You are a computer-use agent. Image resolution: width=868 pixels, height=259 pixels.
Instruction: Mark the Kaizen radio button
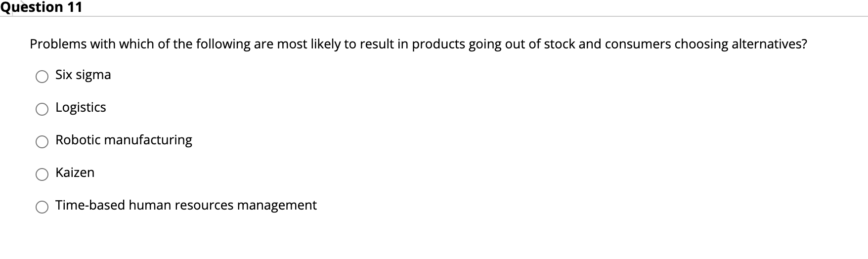click(x=42, y=174)
